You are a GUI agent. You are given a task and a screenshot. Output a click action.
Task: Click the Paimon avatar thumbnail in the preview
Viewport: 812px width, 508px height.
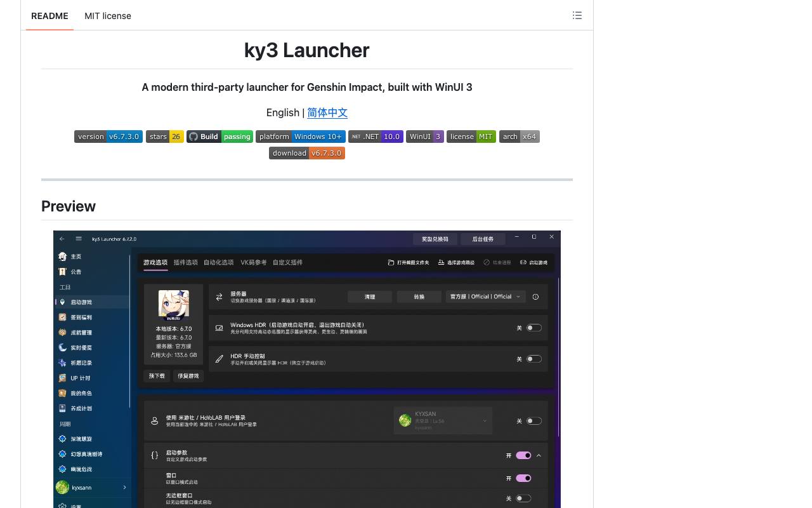[x=173, y=305]
